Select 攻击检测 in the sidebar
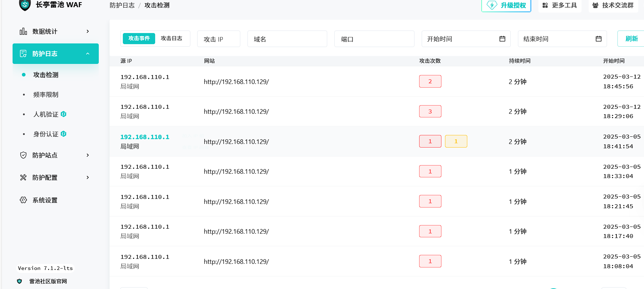Image resolution: width=644 pixels, height=289 pixels. [x=46, y=75]
